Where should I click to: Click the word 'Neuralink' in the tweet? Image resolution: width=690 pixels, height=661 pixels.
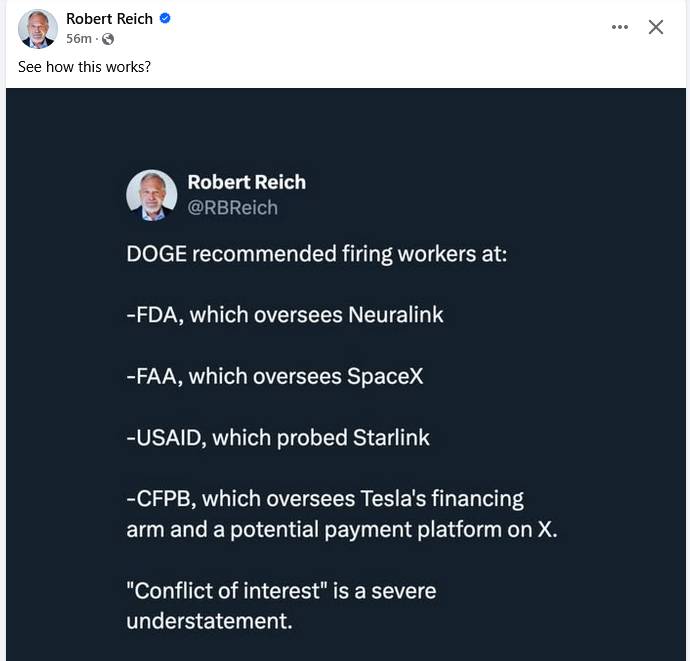click(396, 315)
